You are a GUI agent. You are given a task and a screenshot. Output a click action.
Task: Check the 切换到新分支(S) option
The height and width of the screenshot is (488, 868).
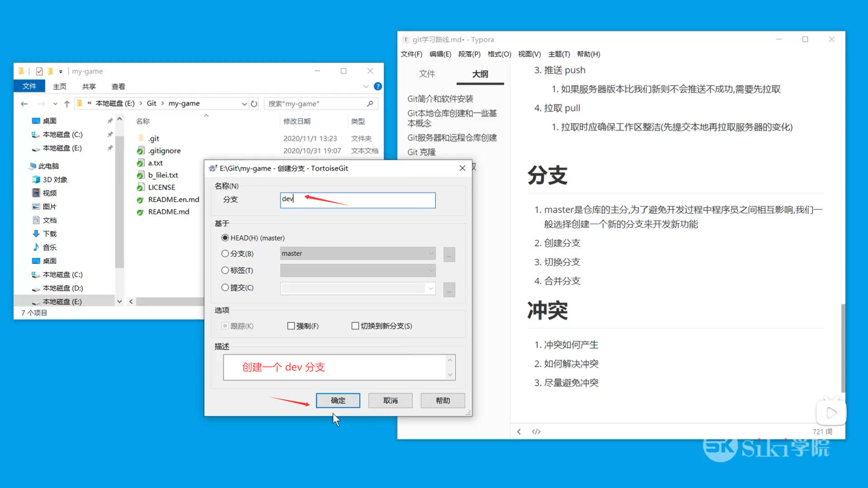pos(355,325)
